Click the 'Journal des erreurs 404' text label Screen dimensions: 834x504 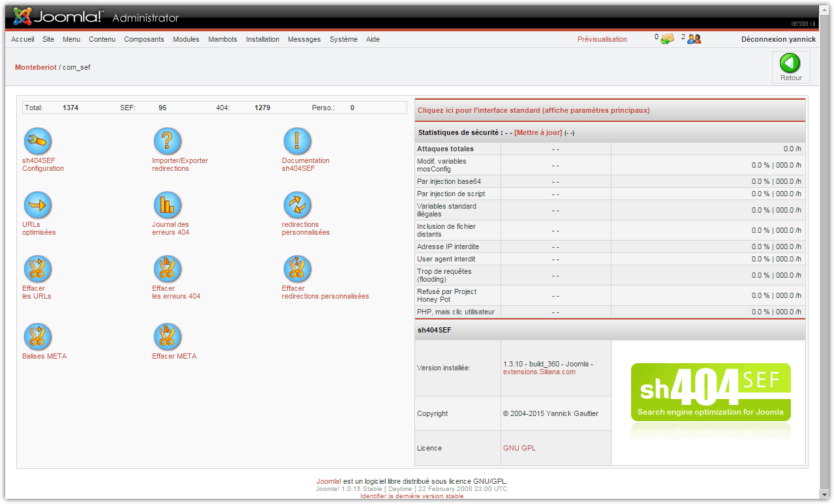pos(170,228)
